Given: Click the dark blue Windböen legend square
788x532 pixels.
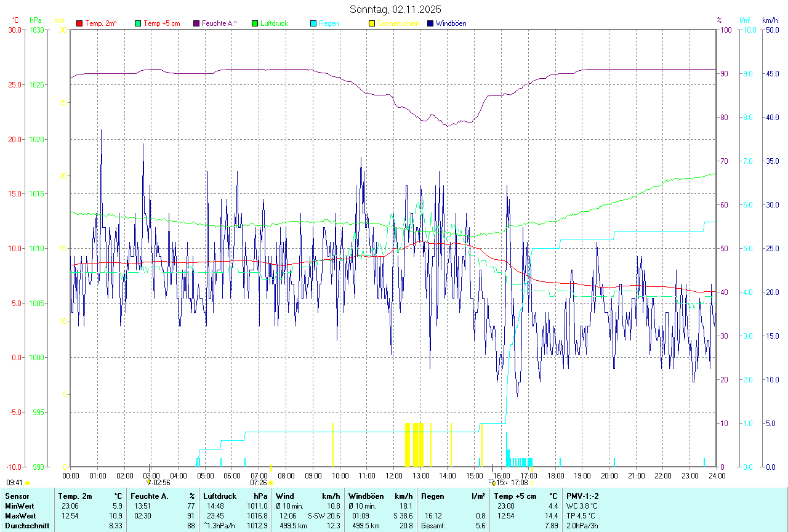Looking at the screenshot, I should tap(430, 23).
